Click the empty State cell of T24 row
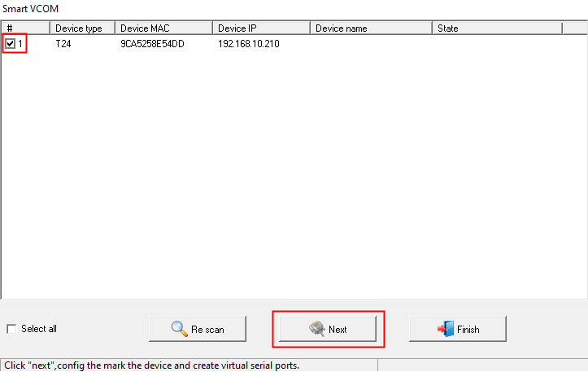This screenshot has width=588, height=372. 496,44
